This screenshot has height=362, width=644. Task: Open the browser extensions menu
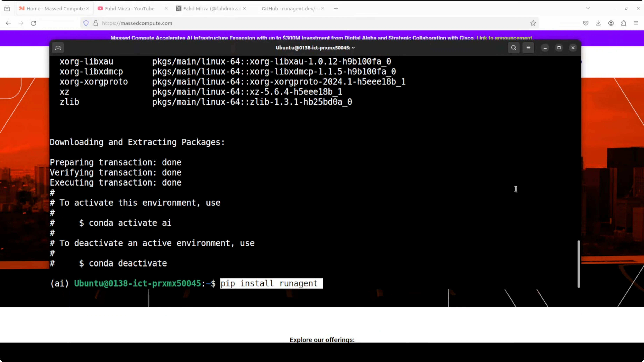[x=624, y=23]
